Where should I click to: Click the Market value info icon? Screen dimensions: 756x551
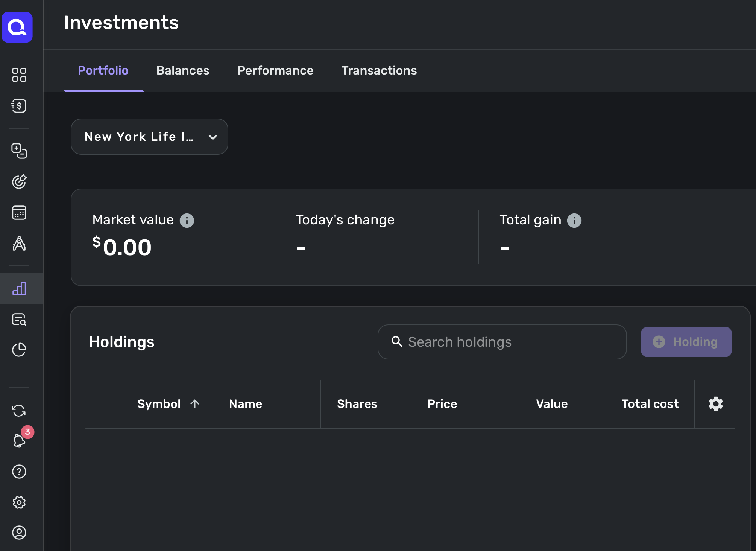[x=187, y=221]
